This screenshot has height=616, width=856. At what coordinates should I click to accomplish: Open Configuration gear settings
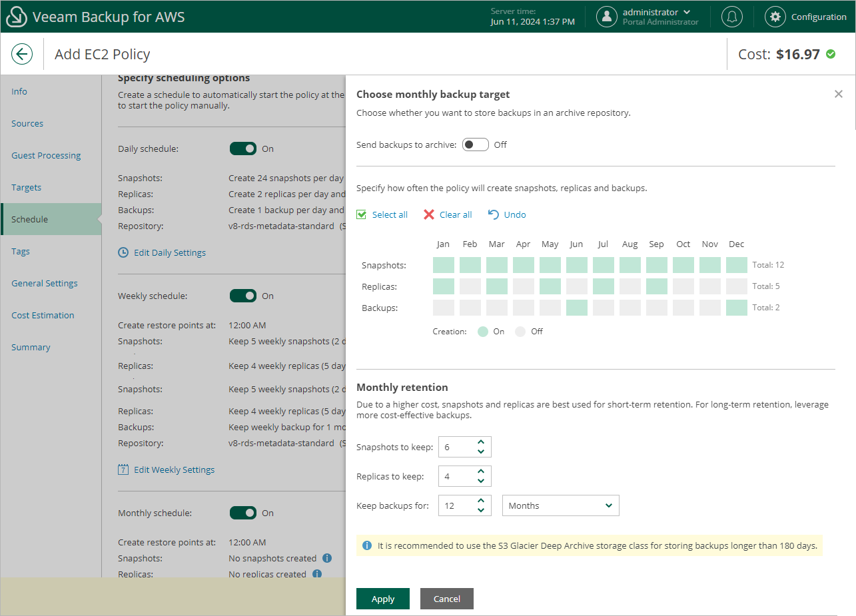pyautogui.click(x=775, y=17)
